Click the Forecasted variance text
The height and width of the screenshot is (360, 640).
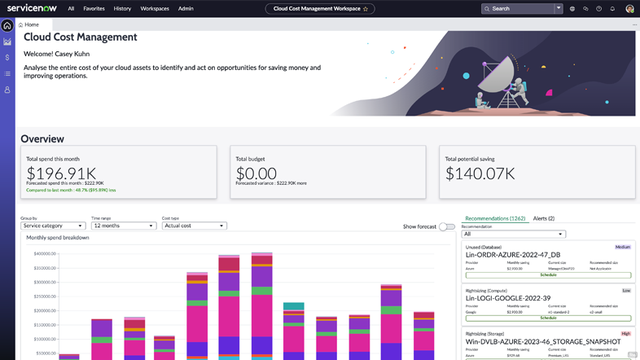(271, 183)
